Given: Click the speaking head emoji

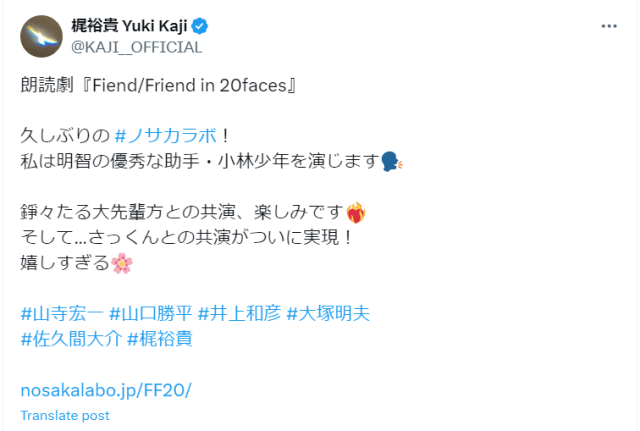Looking at the screenshot, I should 392,160.
